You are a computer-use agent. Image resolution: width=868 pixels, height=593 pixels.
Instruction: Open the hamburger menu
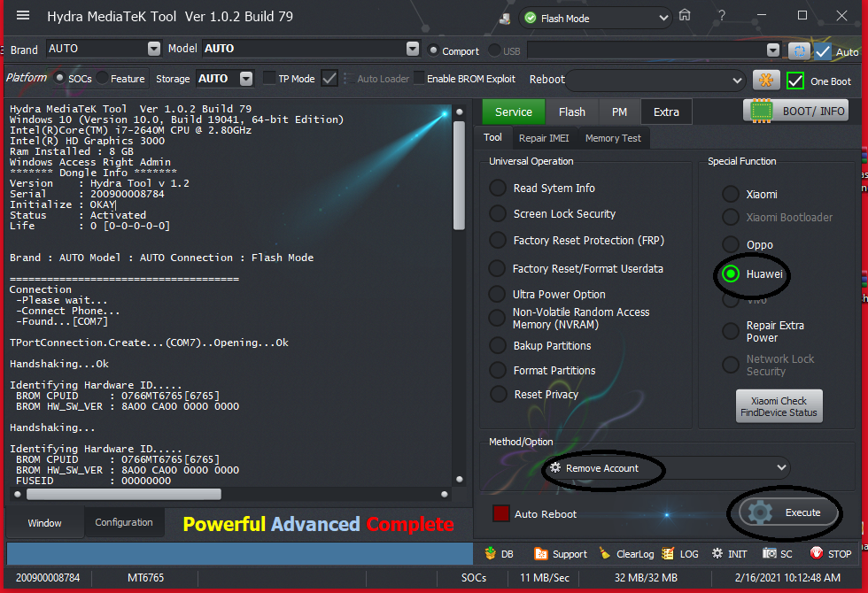(x=23, y=16)
